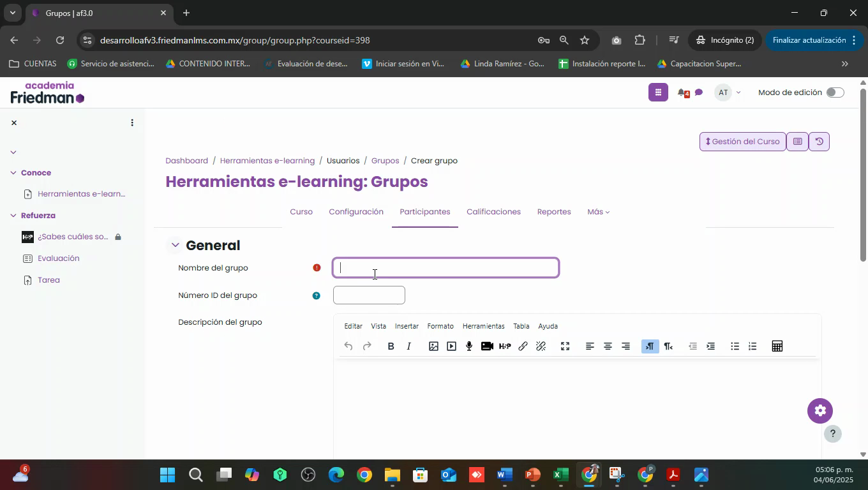The image size is (868, 490).
Task: Open the Más dropdown tab
Action: (x=598, y=212)
